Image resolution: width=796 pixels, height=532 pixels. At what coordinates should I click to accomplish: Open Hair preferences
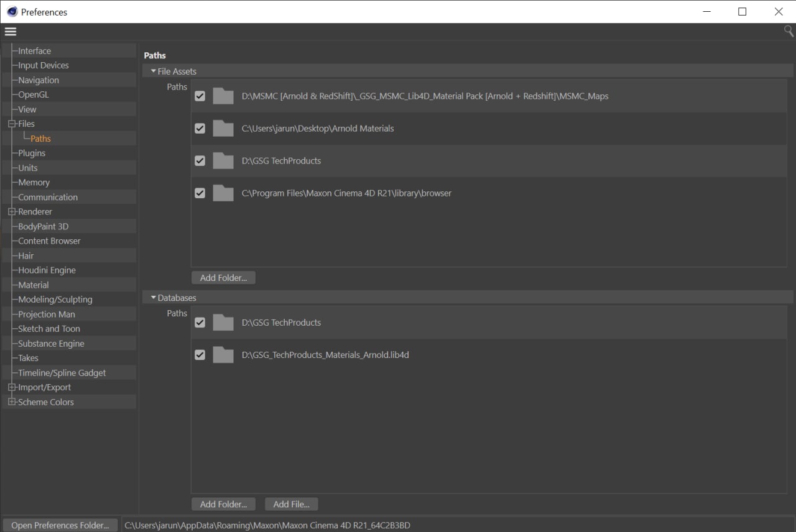pos(25,255)
